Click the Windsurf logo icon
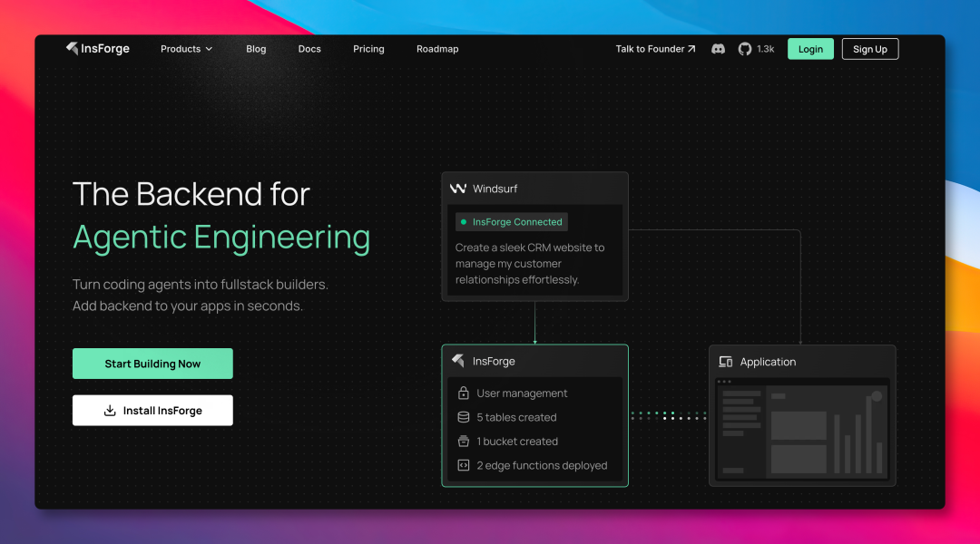This screenshot has height=544, width=980. point(458,189)
